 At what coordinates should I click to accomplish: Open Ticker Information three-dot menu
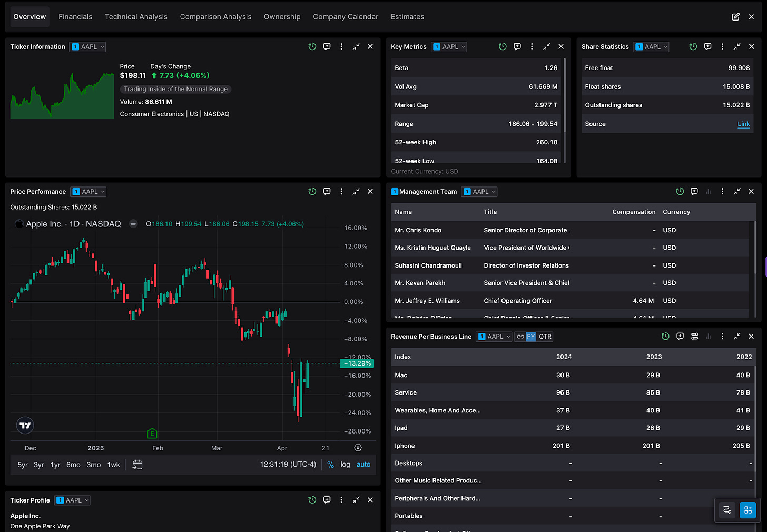(x=341, y=46)
